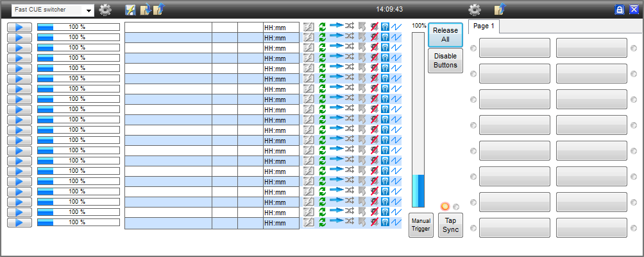
Task: Click the blue go-next arrow in the first row
Action: point(336,26)
